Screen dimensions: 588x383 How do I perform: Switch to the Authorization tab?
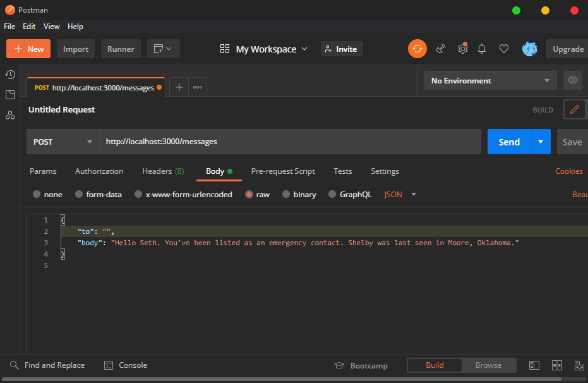(99, 171)
